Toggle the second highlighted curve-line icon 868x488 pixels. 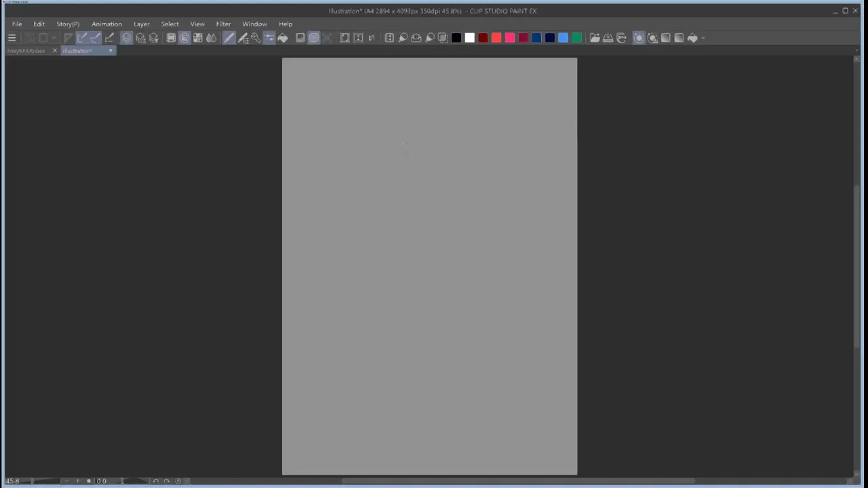96,38
